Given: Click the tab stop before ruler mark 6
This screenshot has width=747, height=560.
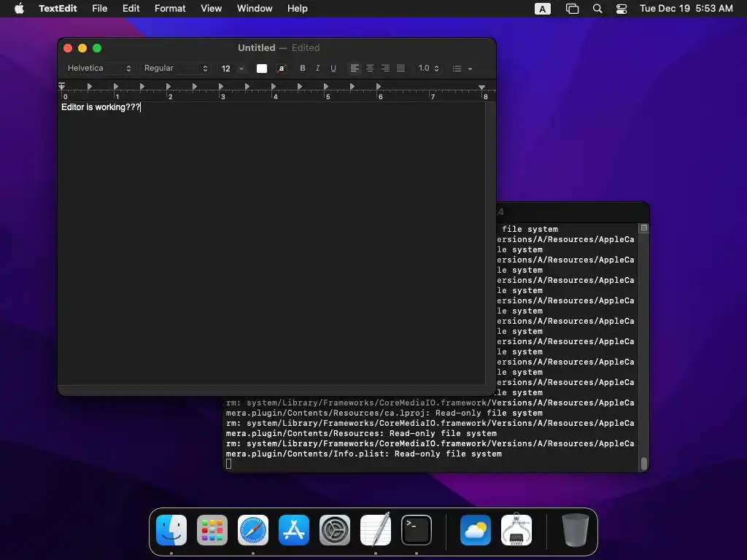Looking at the screenshot, I should [352, 86].
